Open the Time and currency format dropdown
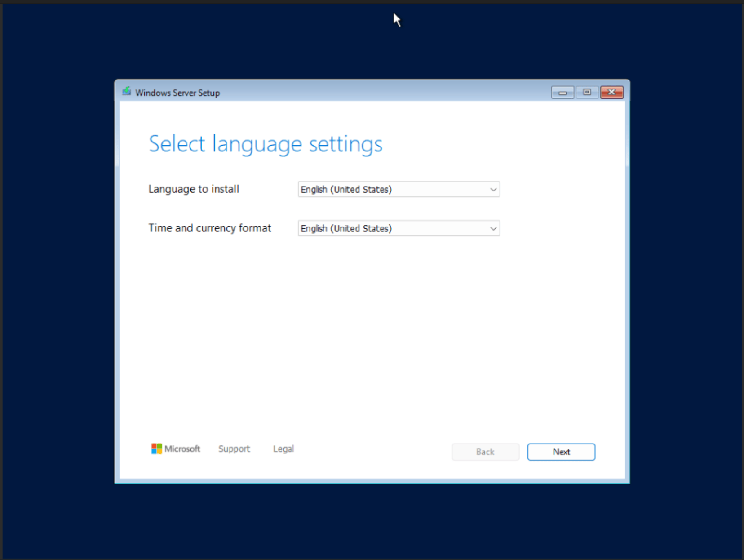 click(x=398, y=228)
